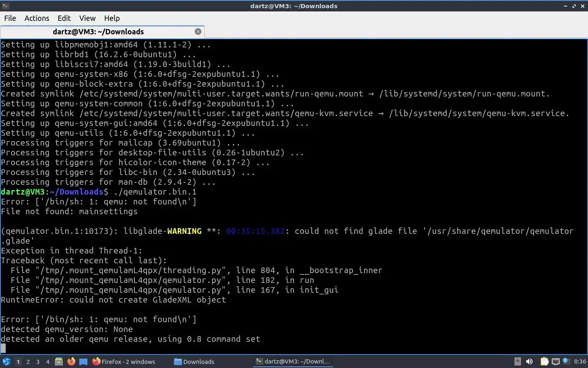Click 'Processing triggers for man-db' line
Viewport: 588px width, 368px height.
[108, 182]
